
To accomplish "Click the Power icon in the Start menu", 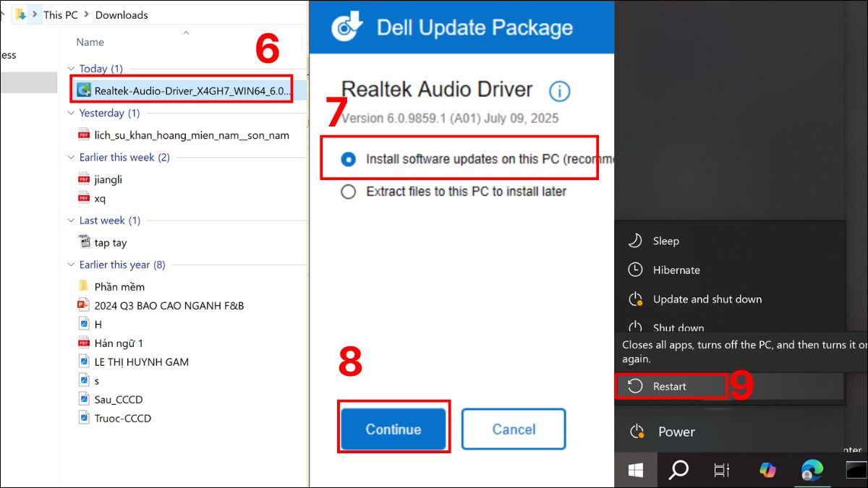I will tap(637, 432).
